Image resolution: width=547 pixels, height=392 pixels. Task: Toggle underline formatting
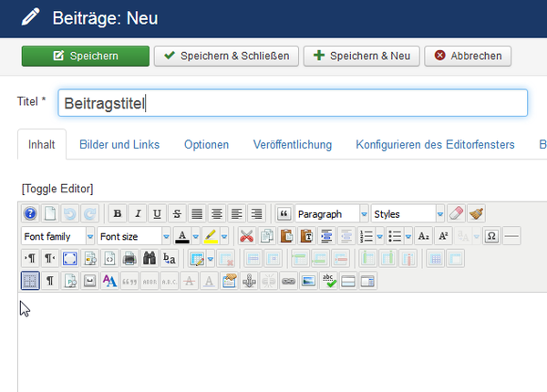(x=158, y=214)
